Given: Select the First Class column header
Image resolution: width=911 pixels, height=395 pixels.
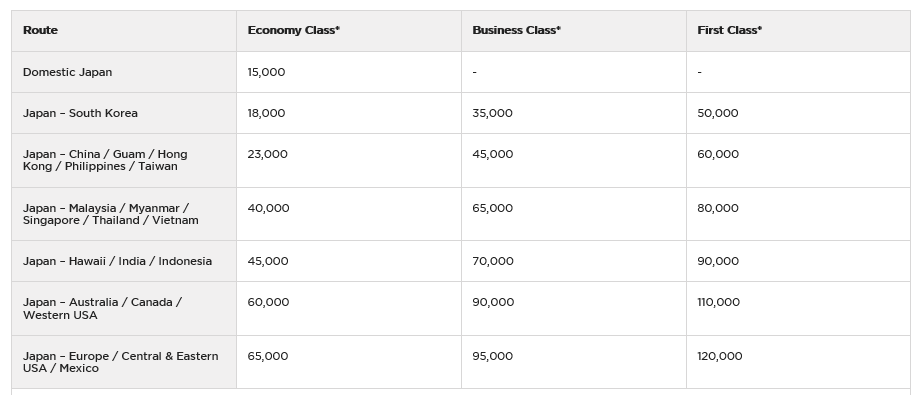Looking at the screenshot, I should (x=729, y=30).
